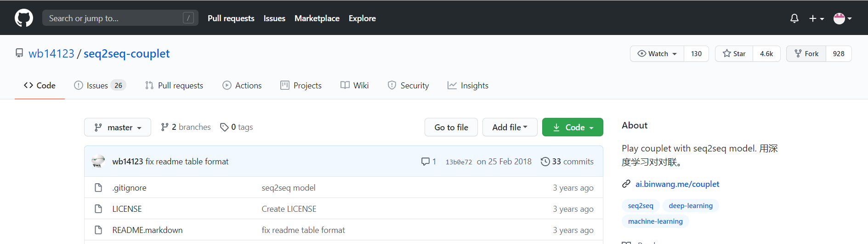Fork the repository
Image resolution: width=868 pixels, height=244 pixels.
tap(806, 54)
